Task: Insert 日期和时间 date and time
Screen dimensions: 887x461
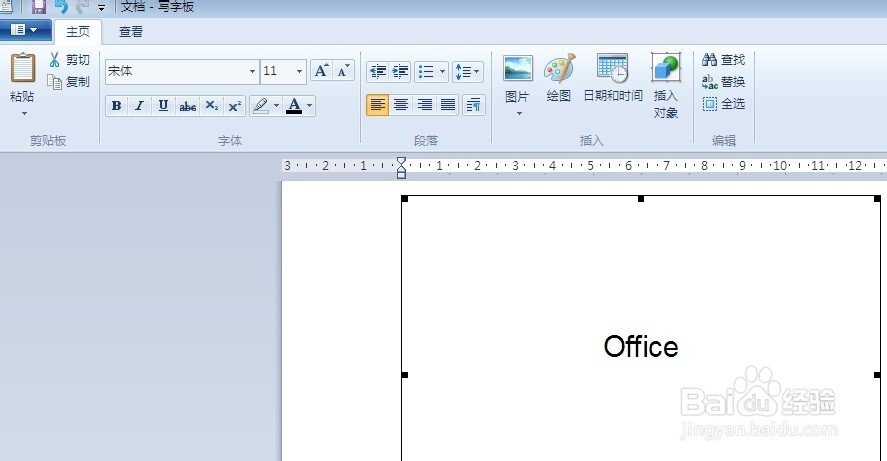Action: click(613, 78)
